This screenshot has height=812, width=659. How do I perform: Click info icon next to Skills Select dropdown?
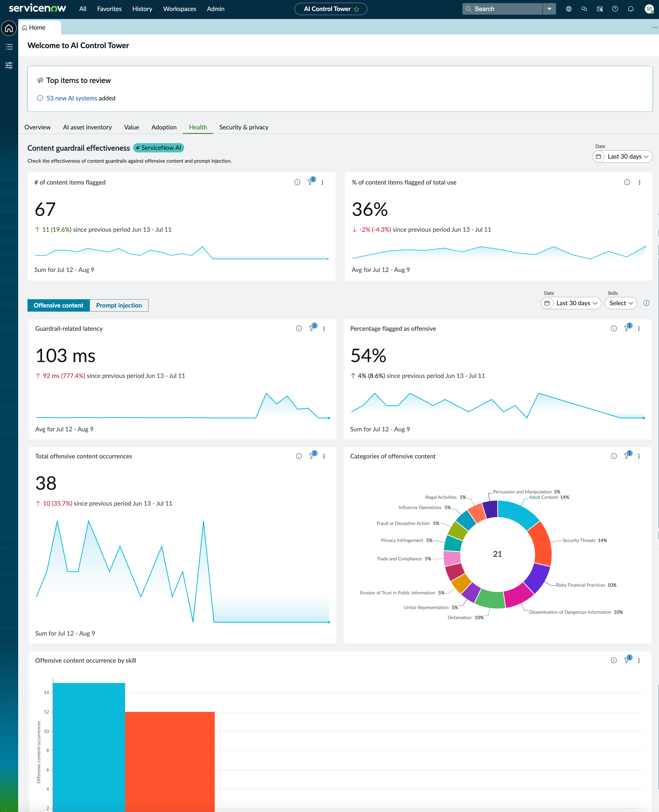click(646, 303)
